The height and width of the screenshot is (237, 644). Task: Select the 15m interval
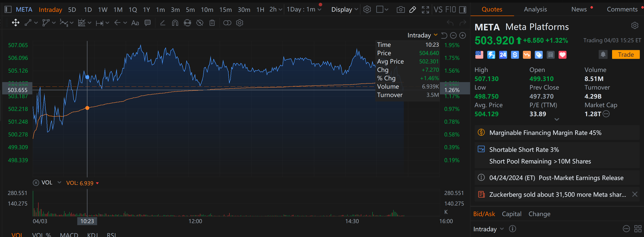click(225, 9)
